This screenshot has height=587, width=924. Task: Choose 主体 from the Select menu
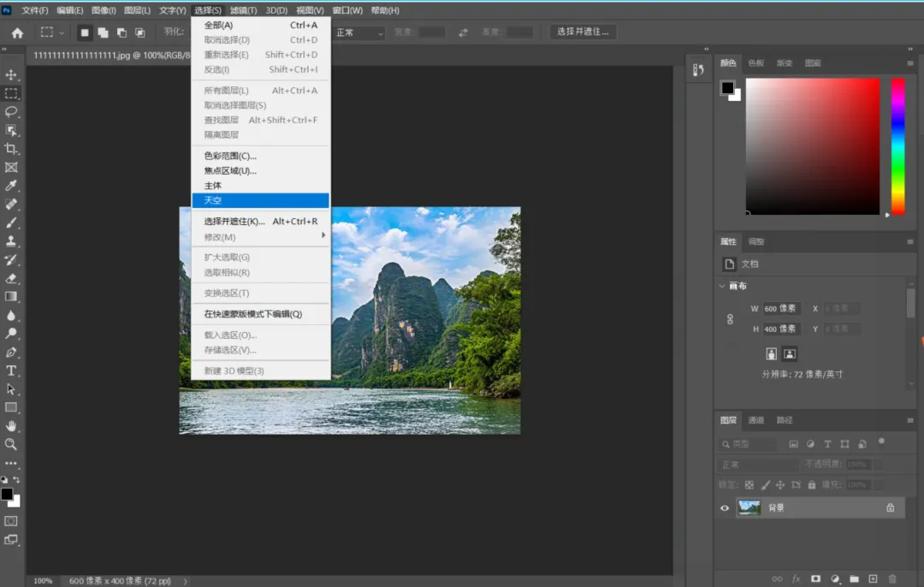[x=260, y=186]
